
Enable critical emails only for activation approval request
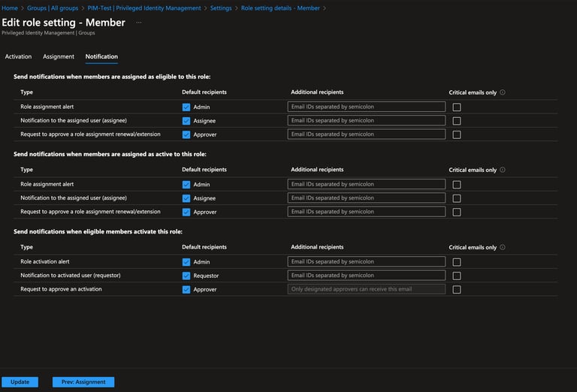457,289
